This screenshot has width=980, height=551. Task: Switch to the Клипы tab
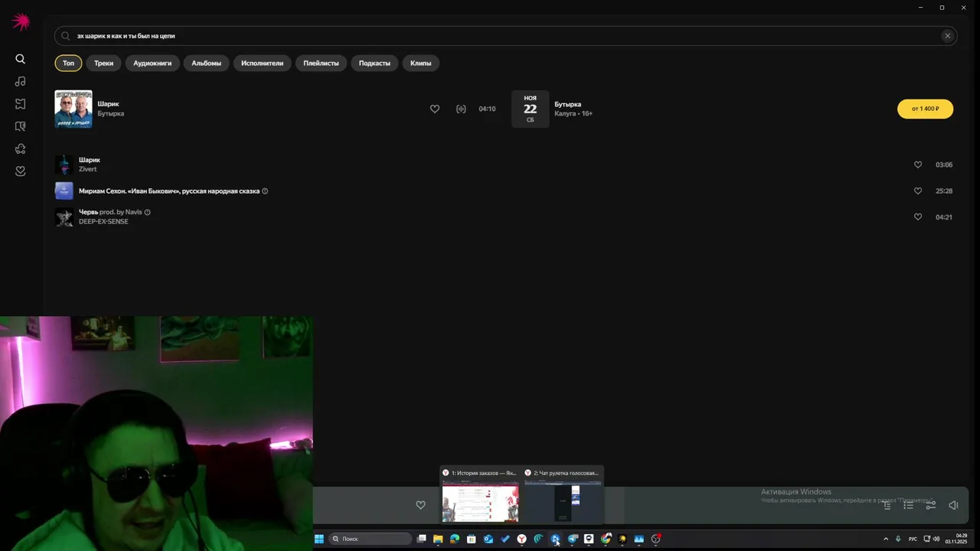pos(420,64)
